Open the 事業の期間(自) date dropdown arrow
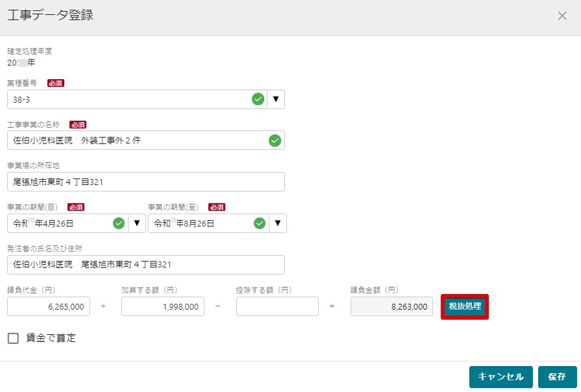Viewport: 581px width, 392px height. 137,223
